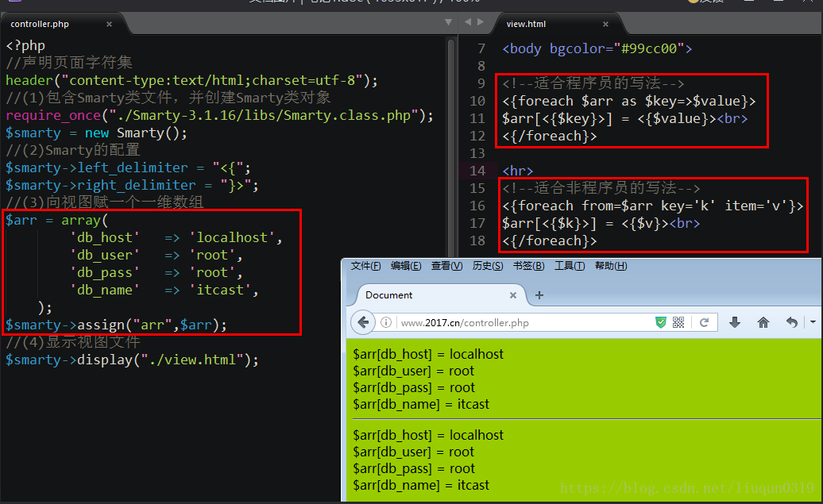Click the $smarty->display view.html line
The width and height of the screenshot is (823, 504).
(132, 360)
